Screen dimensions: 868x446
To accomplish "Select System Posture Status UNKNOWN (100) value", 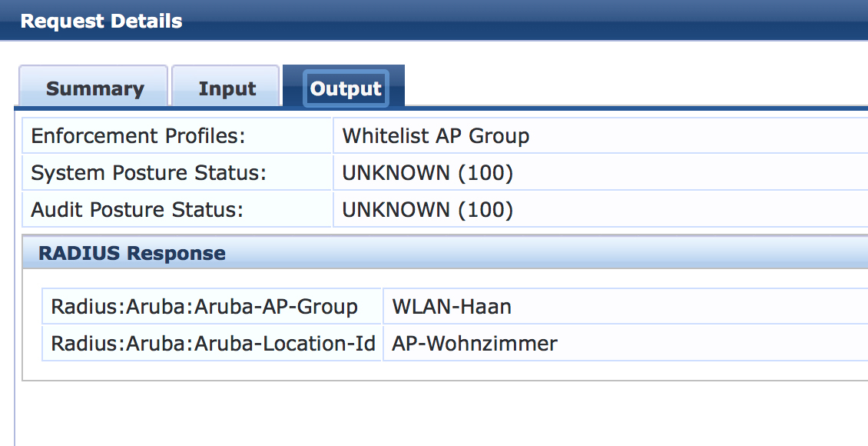I will [x=427, y=173].
